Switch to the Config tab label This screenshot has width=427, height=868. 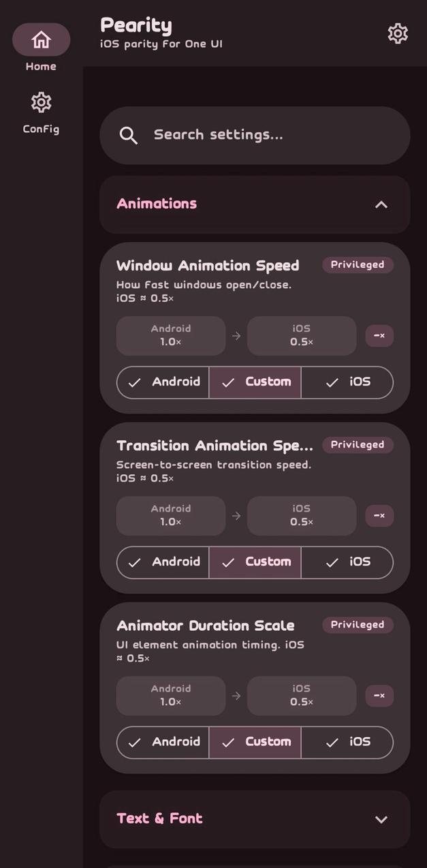(x=41, y=129)
